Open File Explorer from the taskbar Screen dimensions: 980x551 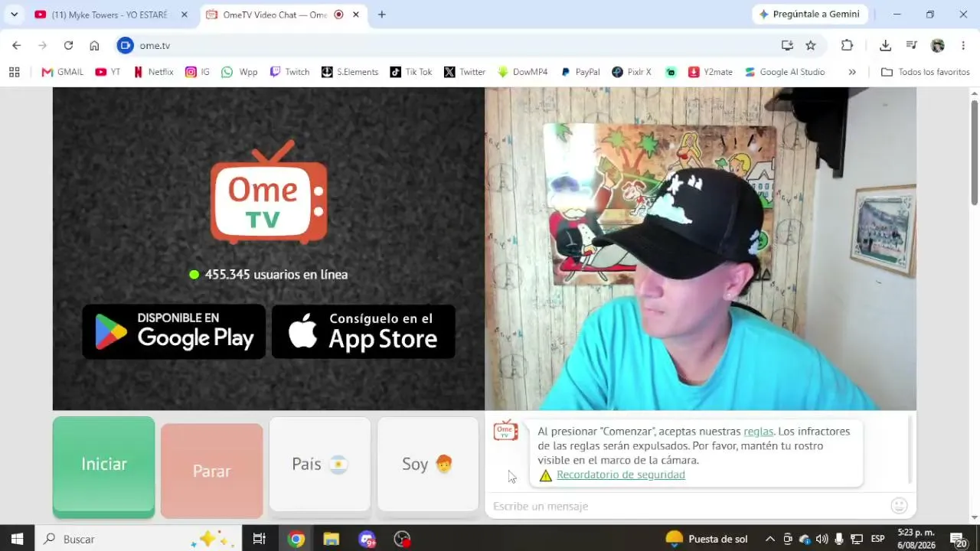point(332,539)
